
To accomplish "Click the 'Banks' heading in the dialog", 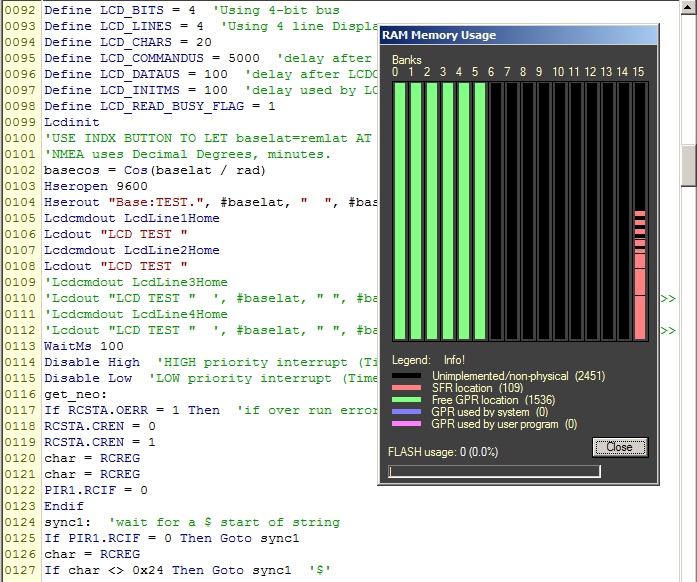I will 407,60.
